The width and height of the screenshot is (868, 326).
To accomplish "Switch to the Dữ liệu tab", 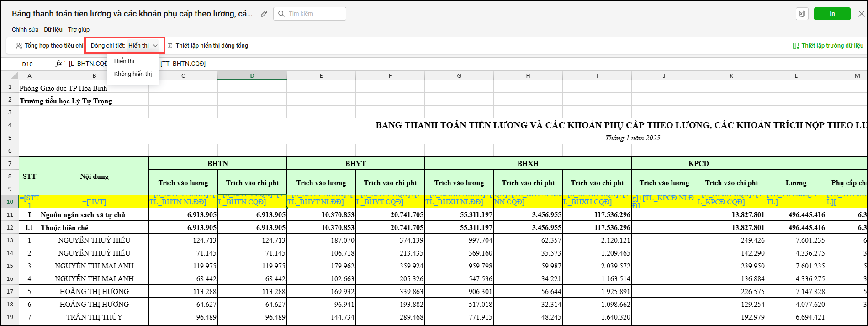I will [53, 30].
